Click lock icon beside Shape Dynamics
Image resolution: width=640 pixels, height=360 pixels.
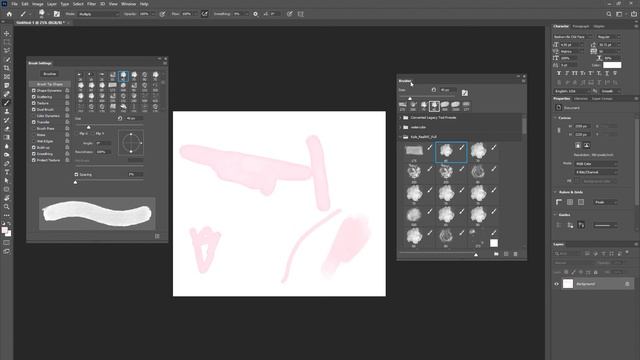(67, 91)
